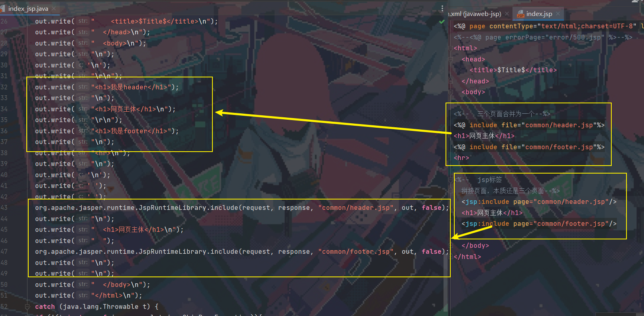
Task: Collapse the <body> block fold marker
Action: point(451,92)
